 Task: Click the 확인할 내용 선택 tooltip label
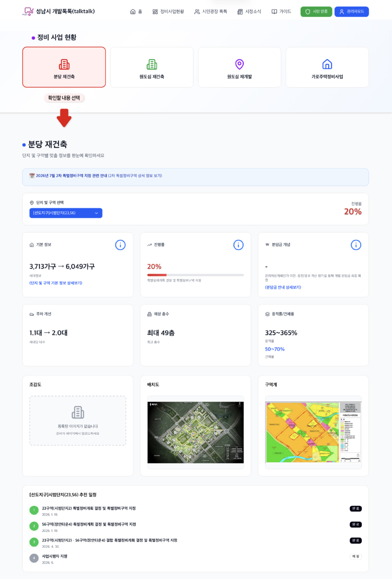[64, 98]
